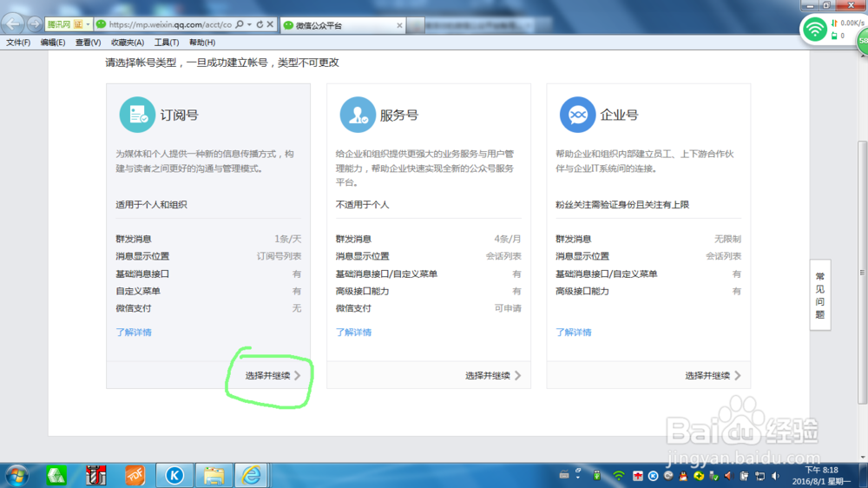
Task: Choose 选择并继续 for 服务号
Action: (493, 376)
